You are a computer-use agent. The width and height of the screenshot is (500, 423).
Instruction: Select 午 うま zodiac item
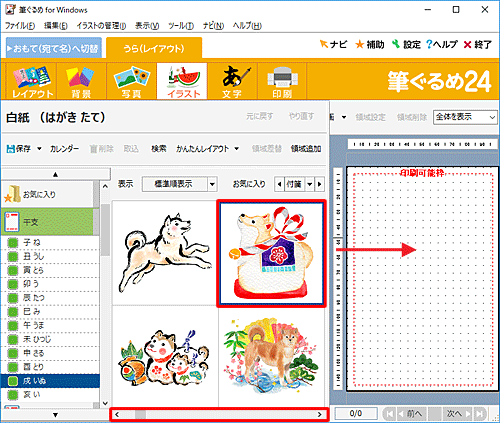(x=51, y=325)
